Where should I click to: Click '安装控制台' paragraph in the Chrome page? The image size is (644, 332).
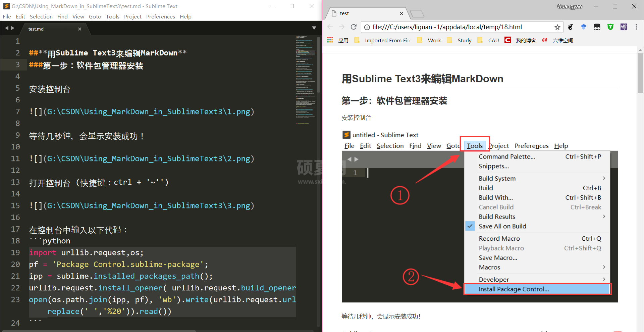pyautogui.click(x=356, y=118)
